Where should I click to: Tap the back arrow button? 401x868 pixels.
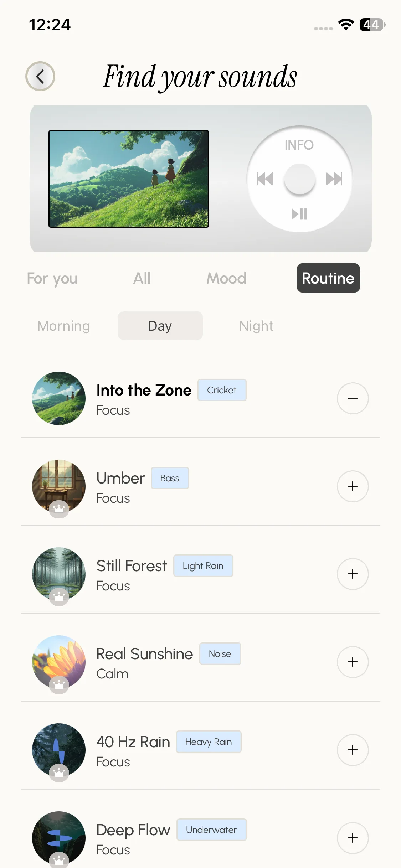(40, 76)
